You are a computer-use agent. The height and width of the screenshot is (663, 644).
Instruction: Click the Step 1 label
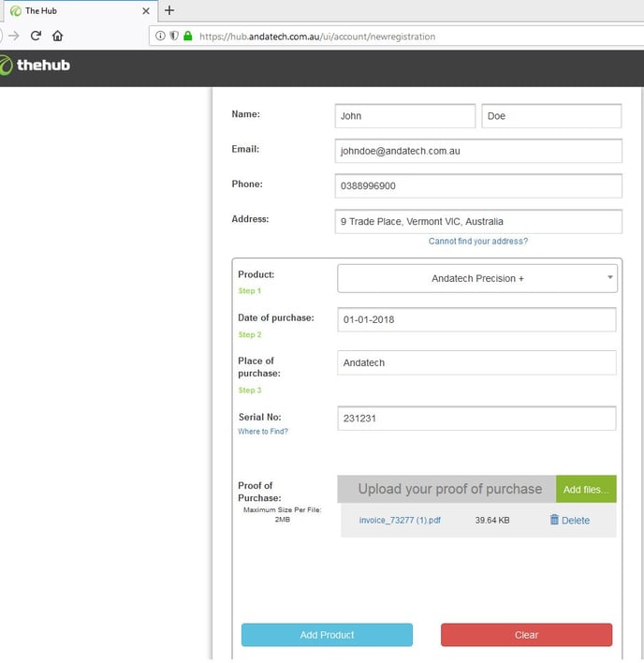tap(250, 291)
